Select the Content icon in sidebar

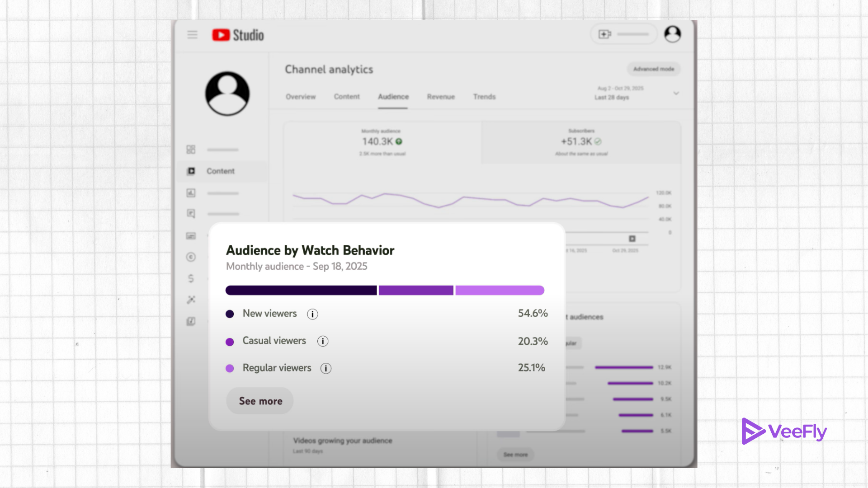click(191, 171)
